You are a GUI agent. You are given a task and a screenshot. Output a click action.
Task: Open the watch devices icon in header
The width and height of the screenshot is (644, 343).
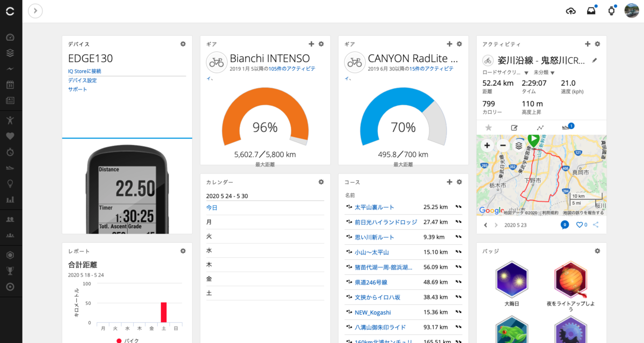pos(611,11)
